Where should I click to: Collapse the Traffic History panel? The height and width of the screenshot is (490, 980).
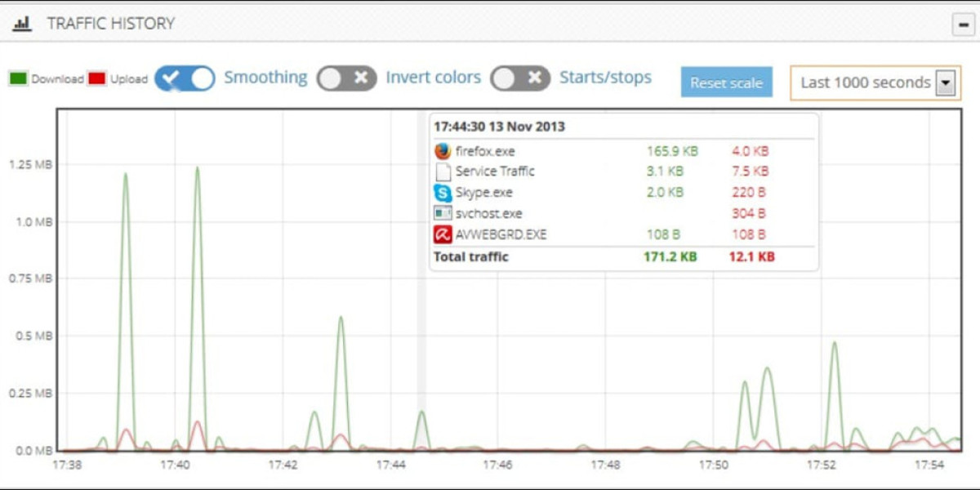click(963, 24)
